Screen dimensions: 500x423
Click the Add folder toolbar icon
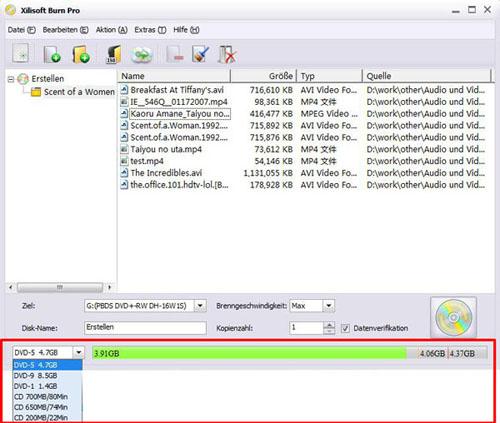coord(81,54)
